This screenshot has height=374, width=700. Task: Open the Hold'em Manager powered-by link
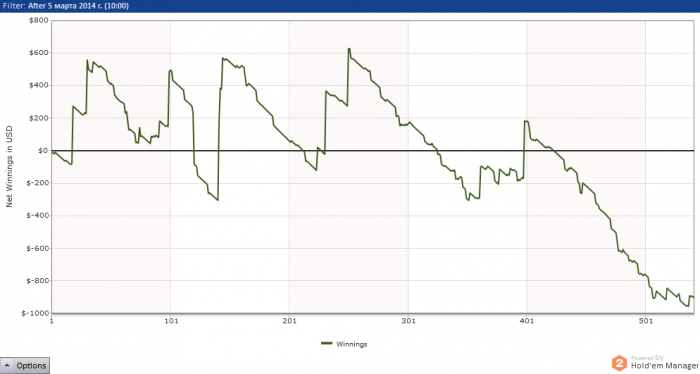664,362
